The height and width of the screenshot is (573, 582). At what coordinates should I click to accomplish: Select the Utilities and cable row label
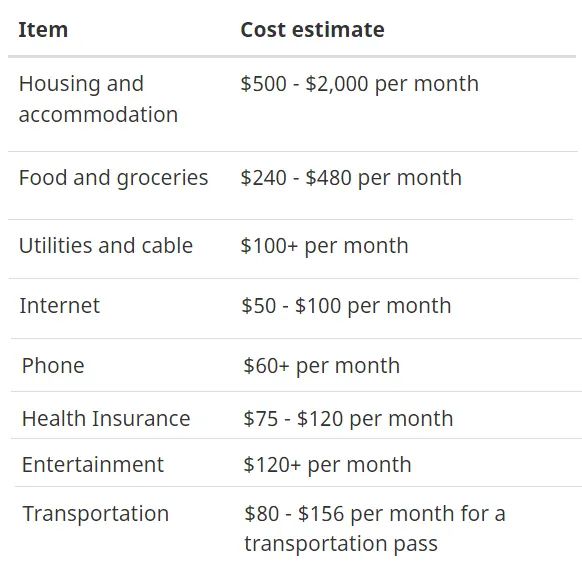(x=106, y=246)
